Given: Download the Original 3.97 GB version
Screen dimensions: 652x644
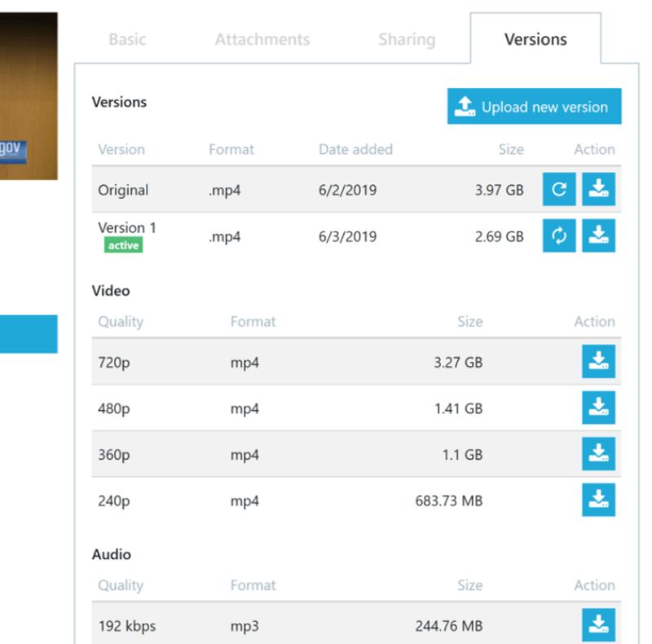Looking at the screenshot, I should coord(598,189).
